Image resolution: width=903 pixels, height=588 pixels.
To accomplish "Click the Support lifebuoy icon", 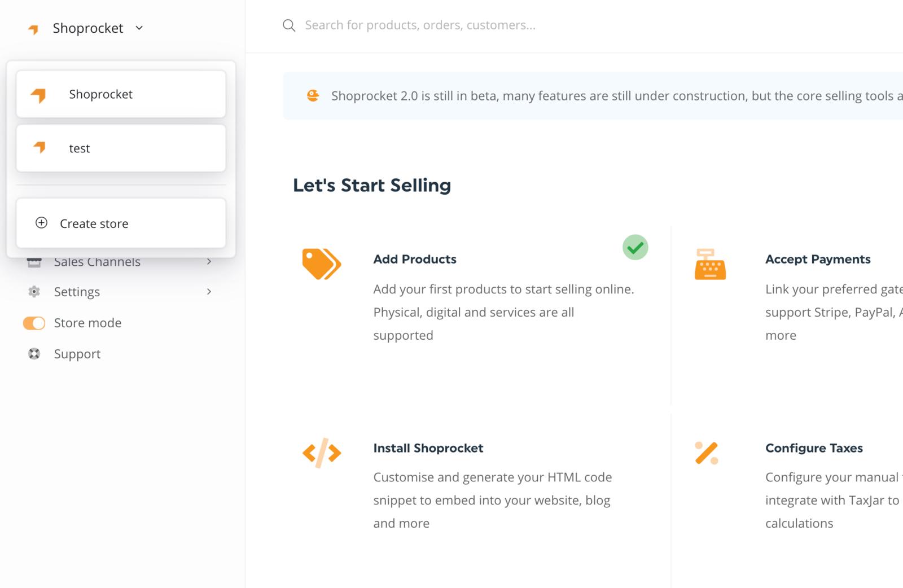I will pos(34,354).
